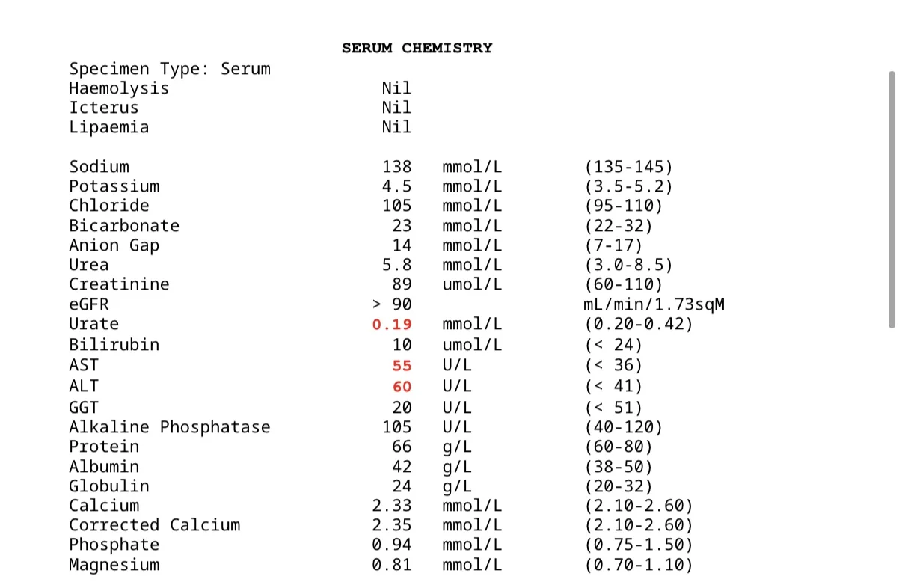Screen dimensions: 902x588
Task: Click the Lipaemia label
Action: pos(108,127)
